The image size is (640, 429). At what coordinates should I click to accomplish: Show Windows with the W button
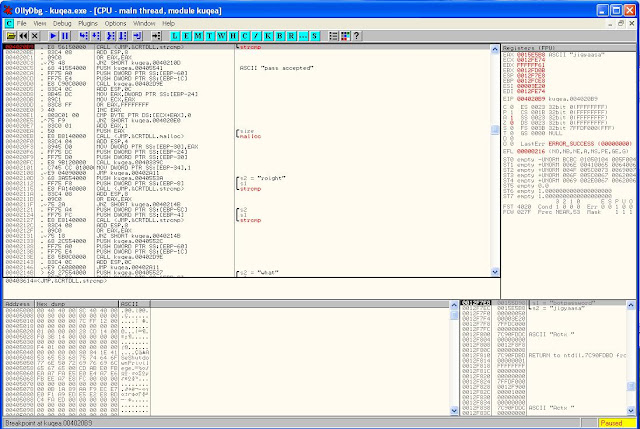pyautogui.click(x=221, y=36)
